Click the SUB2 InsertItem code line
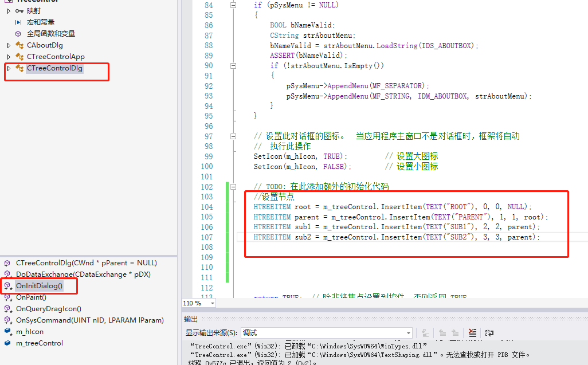The image size is (588, 365). coord(397,237)
